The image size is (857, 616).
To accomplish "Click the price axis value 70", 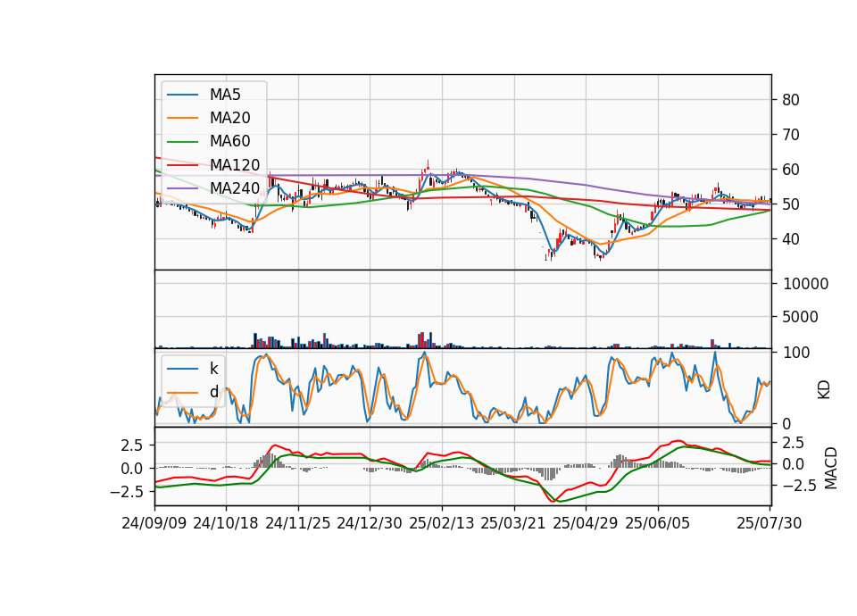I will [x=791, y=135].
